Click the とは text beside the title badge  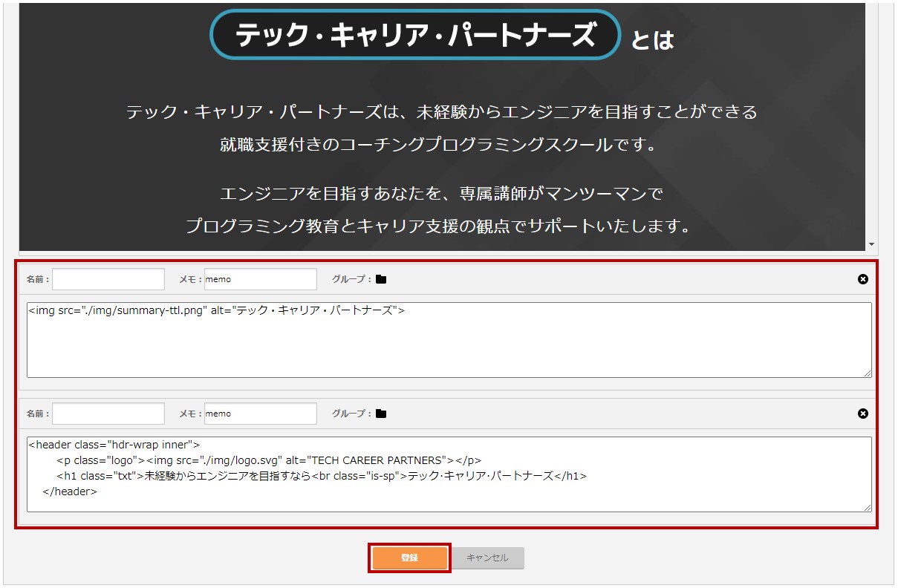[652, 40]
